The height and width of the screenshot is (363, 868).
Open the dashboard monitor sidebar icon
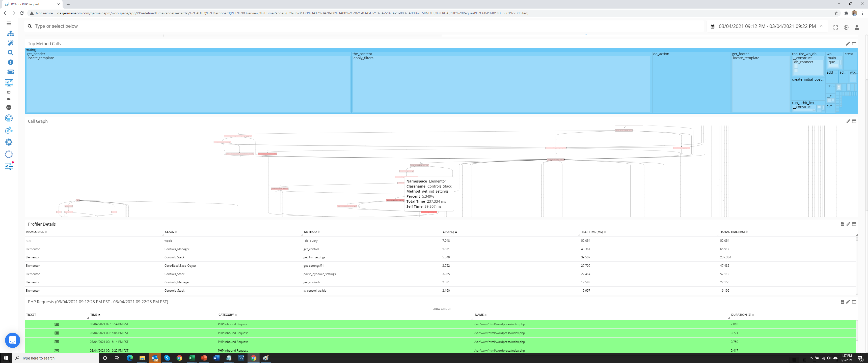pyautogui.click(x=9, y=82)
